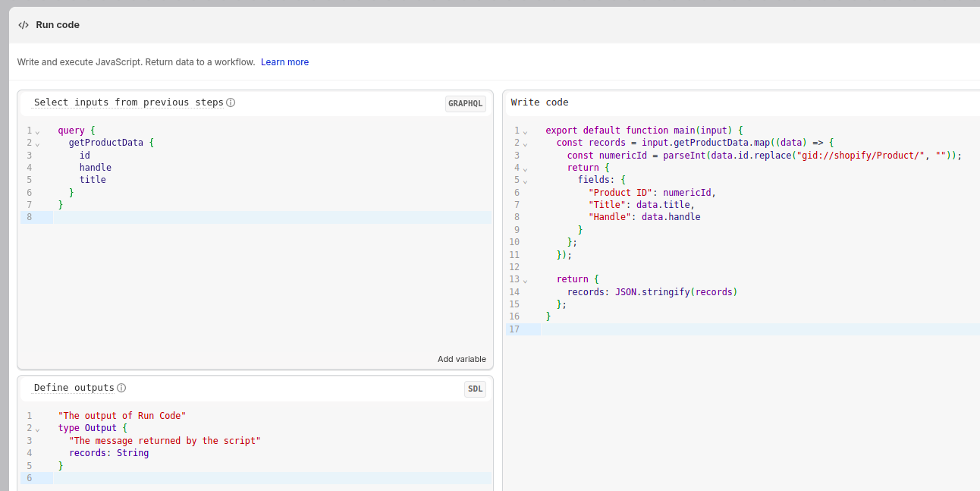Click the GRAPHQL language badge
This screenshot has width=980, height=491.
(x=465, y=104)
